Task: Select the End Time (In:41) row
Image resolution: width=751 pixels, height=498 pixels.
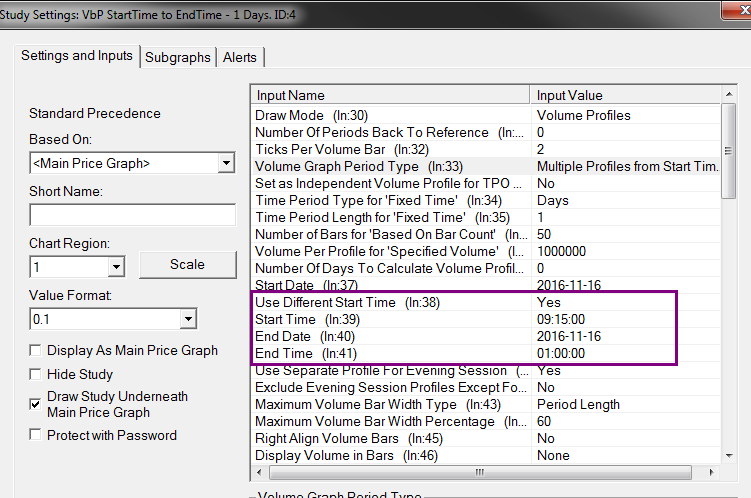Action: [x=486, y=353]
